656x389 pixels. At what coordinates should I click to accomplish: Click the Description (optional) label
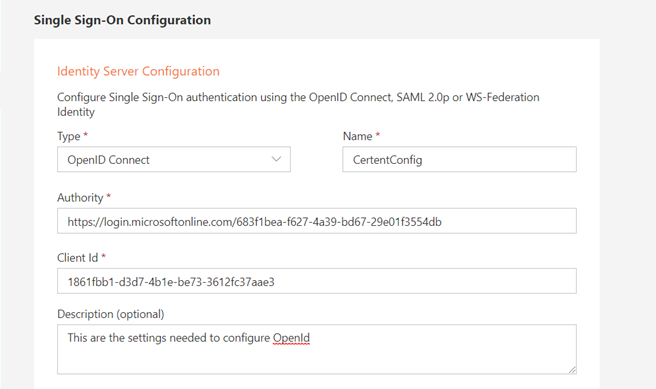(110, 314)
